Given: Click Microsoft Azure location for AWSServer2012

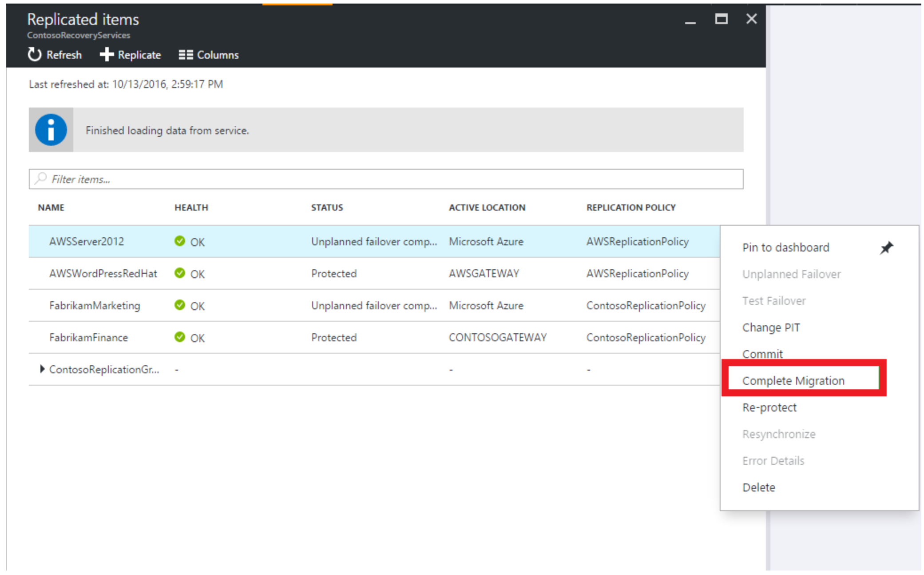Looking at the screenshot, I should coord(486,241).
